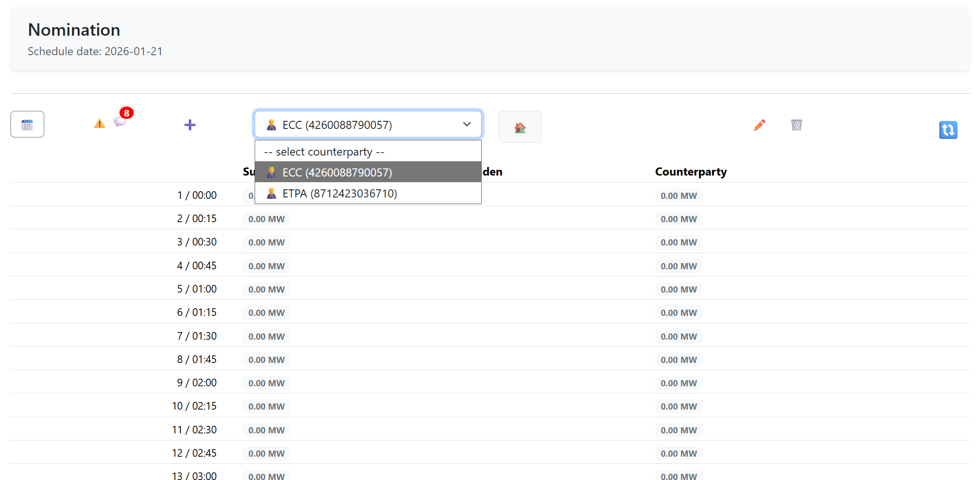This screenshot has width=980, height=480.
Task: Click left 0.00 MW value in row 7 / 01:30
Action: [267, 336]
